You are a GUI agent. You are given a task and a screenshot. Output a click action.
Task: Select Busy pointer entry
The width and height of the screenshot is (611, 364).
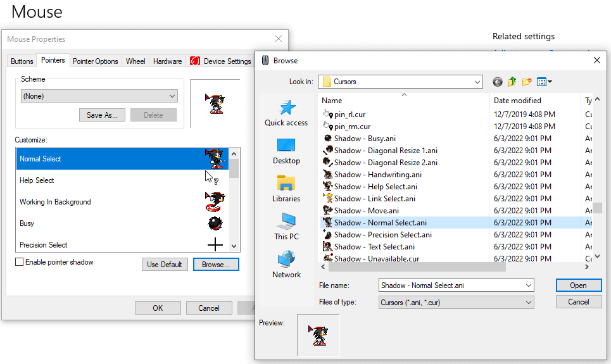click(122, 223)
